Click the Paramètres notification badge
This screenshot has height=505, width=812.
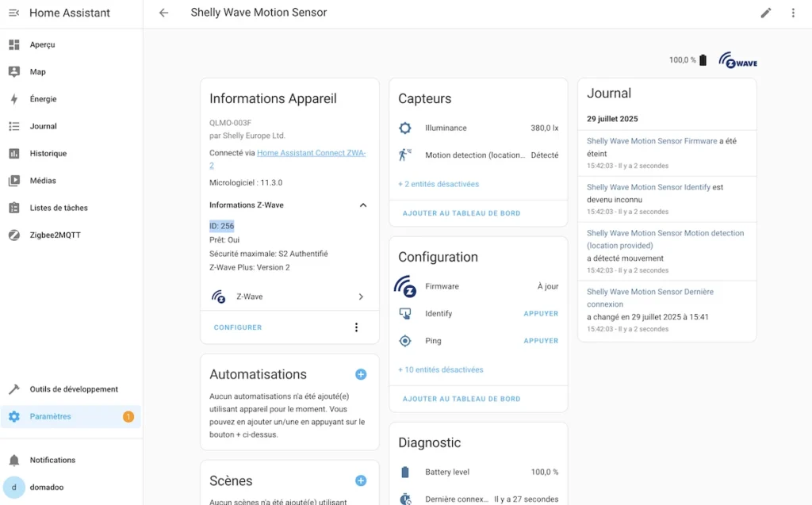click(128, 416)
